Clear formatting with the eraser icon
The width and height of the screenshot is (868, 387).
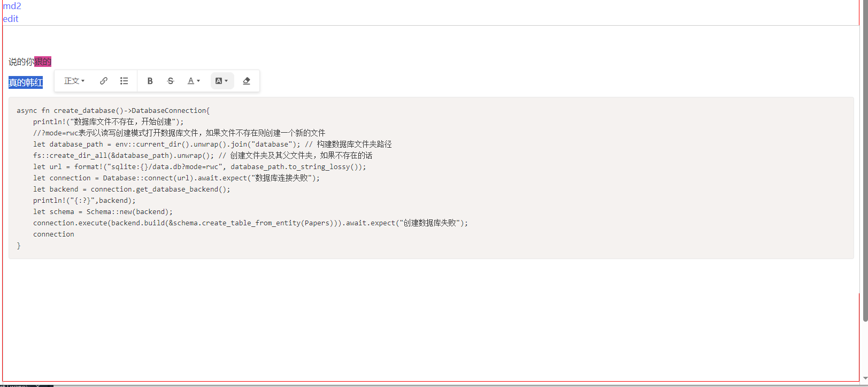pyautogui.click(x=247, y=81)
